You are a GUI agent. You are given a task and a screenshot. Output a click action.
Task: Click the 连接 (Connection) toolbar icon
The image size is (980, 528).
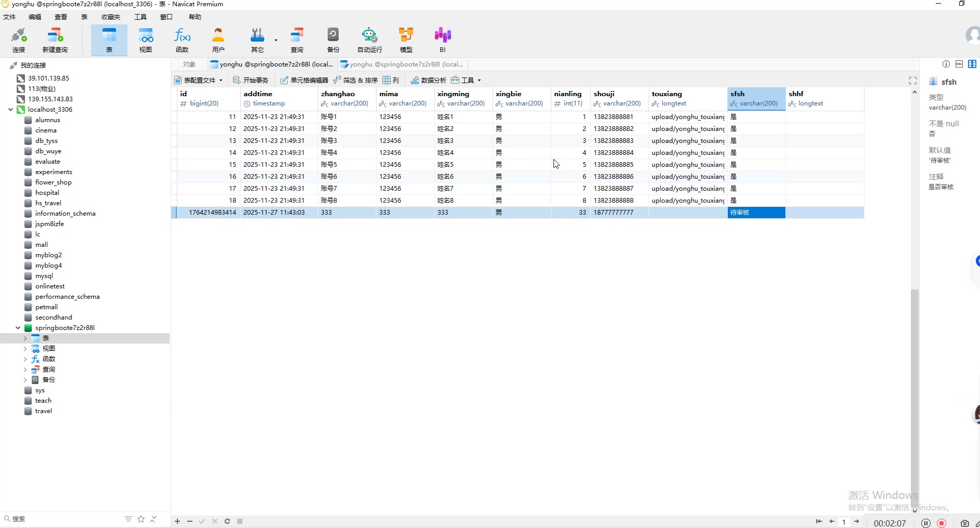coord(19,41)
